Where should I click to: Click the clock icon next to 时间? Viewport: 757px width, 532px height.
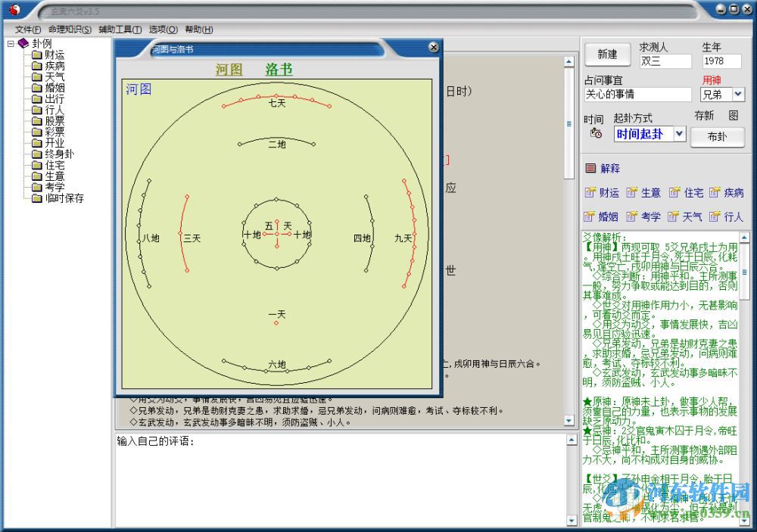595,133
